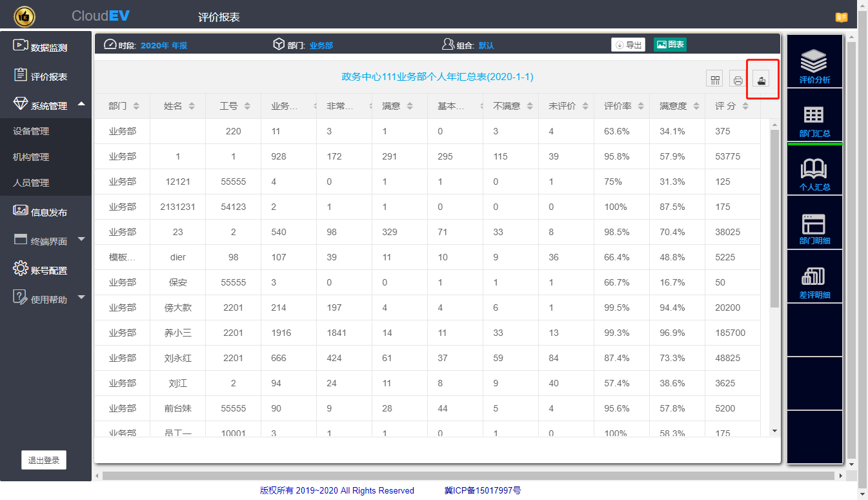
Task: Click the 导出 export button
Action: pyautogui.click(x=628, y=45)
